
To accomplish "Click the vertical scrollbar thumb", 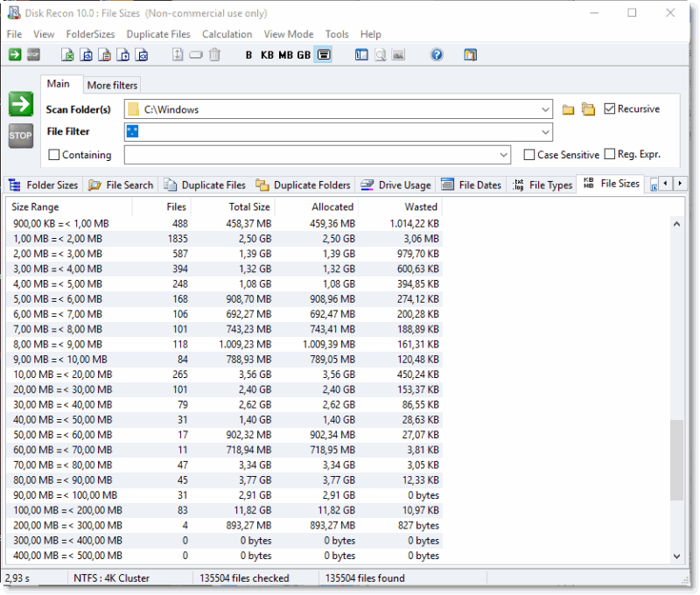I will pos(676,459).
